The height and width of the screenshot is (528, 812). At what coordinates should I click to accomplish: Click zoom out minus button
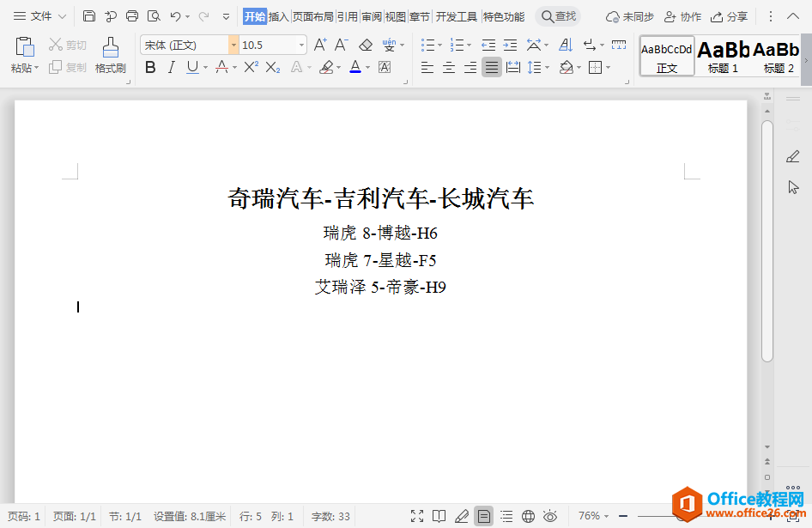tap(623, 516)
